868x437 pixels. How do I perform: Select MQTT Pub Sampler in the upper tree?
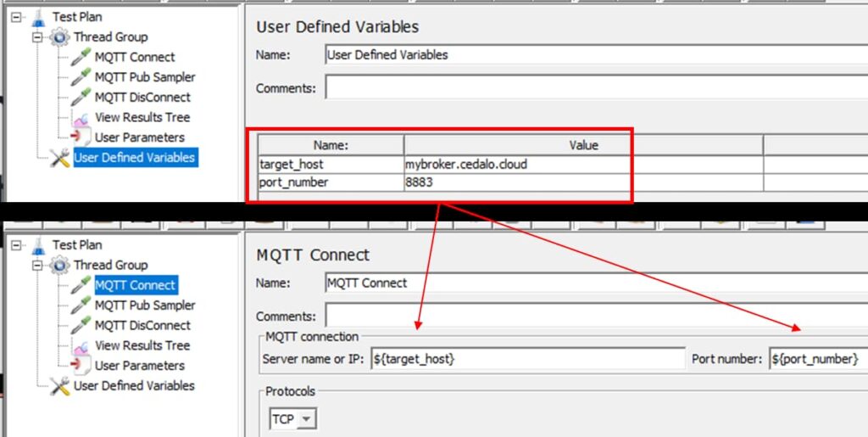pyautogui.click(x=145, y=77)
